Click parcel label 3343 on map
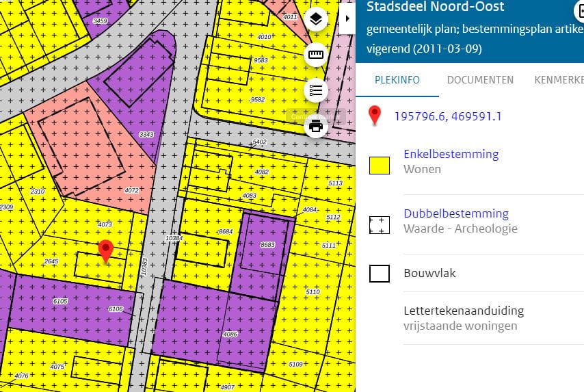Viewport: 584px width, 392px height. pyautogui.click(x=146, y=134)
